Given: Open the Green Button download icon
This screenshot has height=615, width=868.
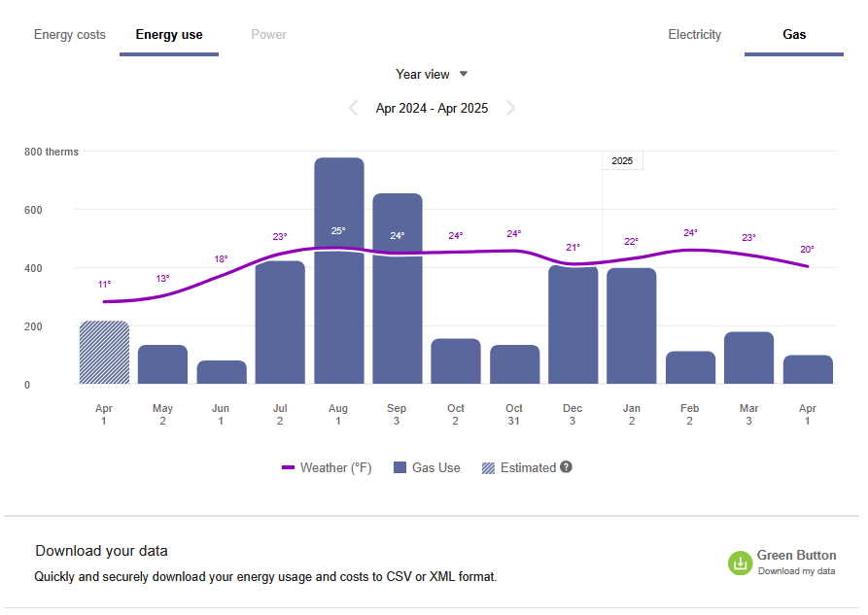Looking at the screenshot, I should tap(740, 563).
